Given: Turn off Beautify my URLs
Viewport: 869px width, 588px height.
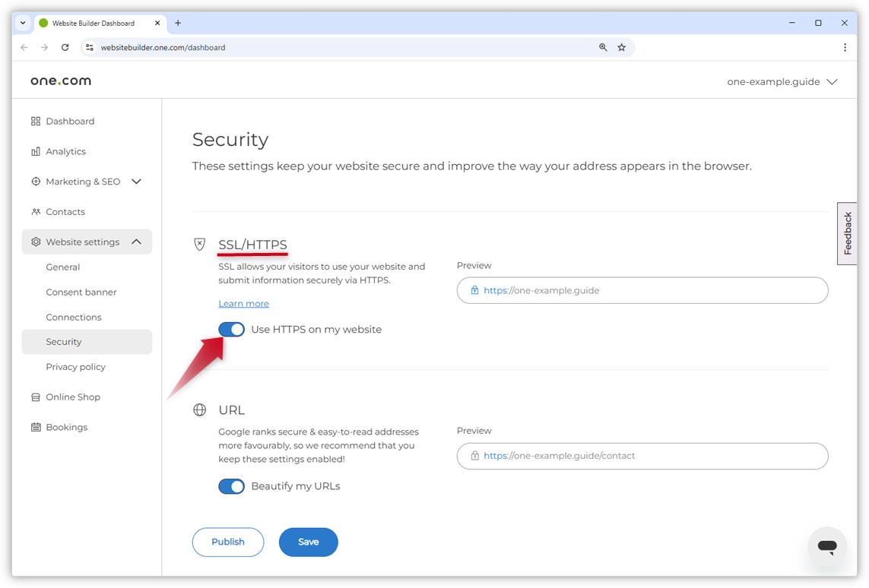Looking at the screenshot, I should [231, 486].
